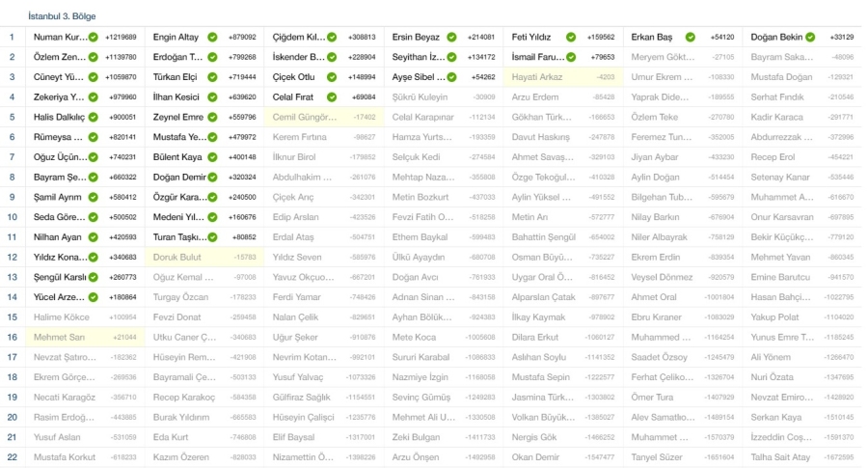The image size is (868, 468).
Task: Click the green check next to Engin Altay
Action: click(x=212, y=37)
